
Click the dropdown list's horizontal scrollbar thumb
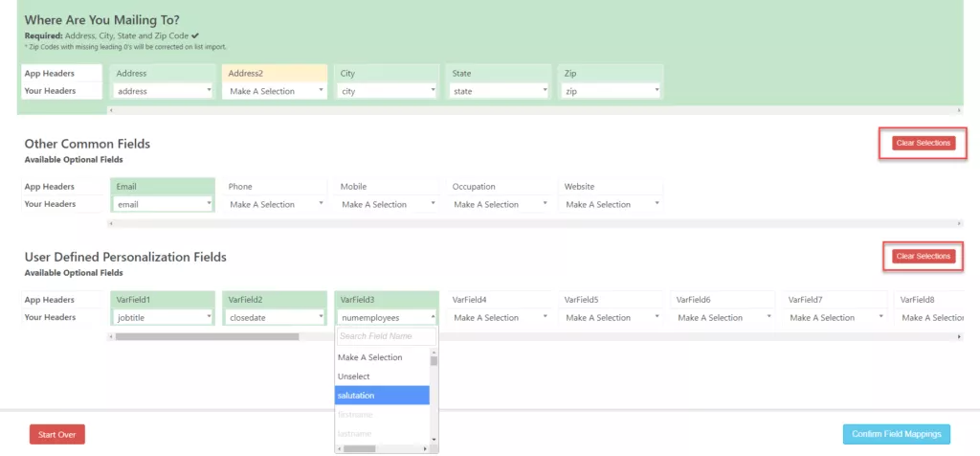point(360,448)
